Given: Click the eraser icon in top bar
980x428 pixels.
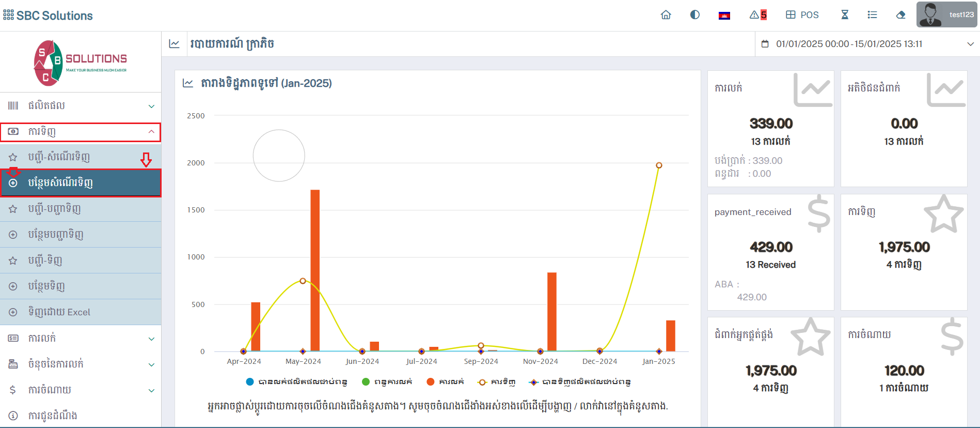Looking at the screenshot, I should tap(900, 15).
